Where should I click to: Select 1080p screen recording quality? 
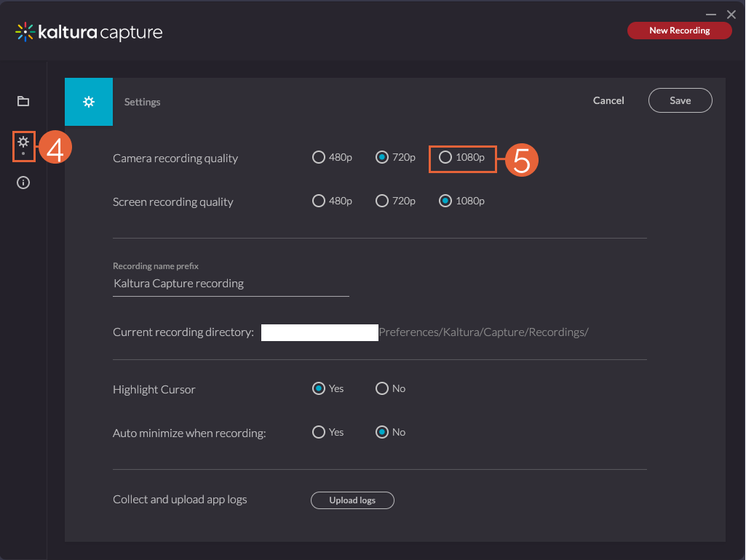445,201
